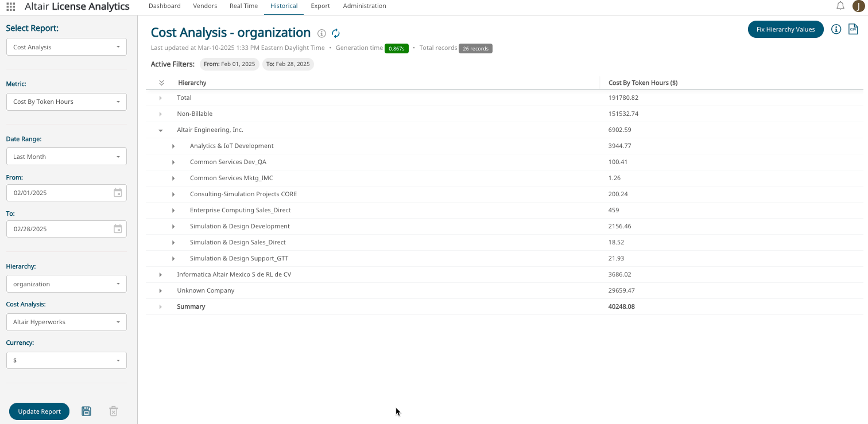Expand the Unknown Company row
868x424 pixels.
(161, 291)
